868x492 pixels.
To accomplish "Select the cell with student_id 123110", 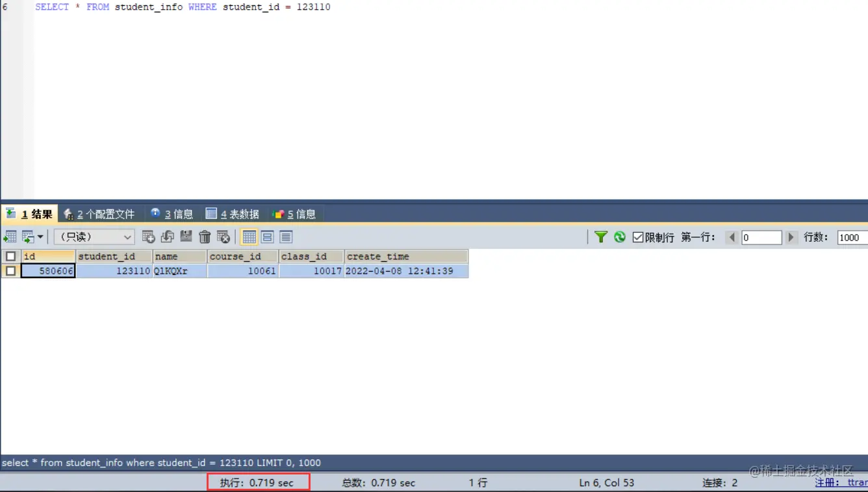I will (x=114, y=271).
